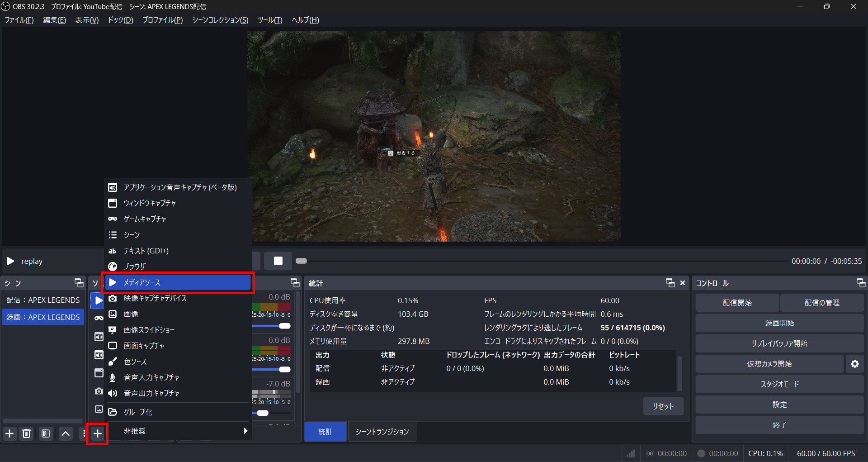868x462 pixels.
Task: Open scene filters icon
Action: pyautogui.click(x=46, y=433)
